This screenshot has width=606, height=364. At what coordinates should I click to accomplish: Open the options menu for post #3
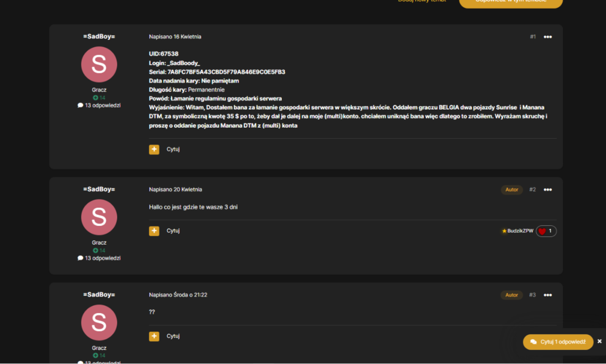tap(548, 295)
